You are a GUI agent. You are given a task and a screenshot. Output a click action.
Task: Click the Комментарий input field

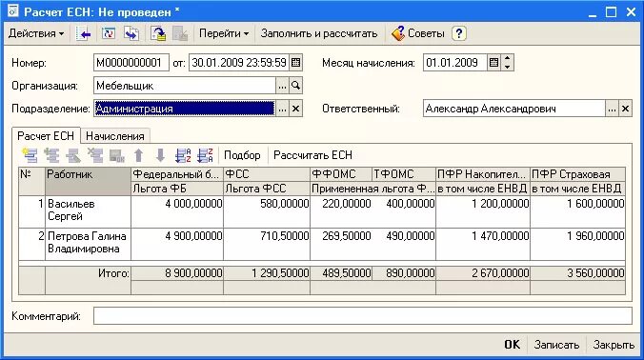363,316
